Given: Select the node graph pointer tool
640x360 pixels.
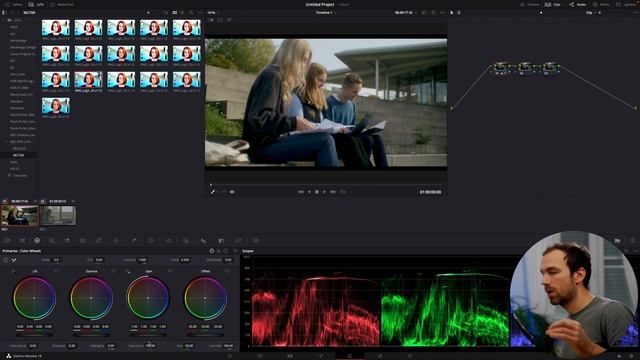Looking at the screenshot, I should (x=451, y=13).
